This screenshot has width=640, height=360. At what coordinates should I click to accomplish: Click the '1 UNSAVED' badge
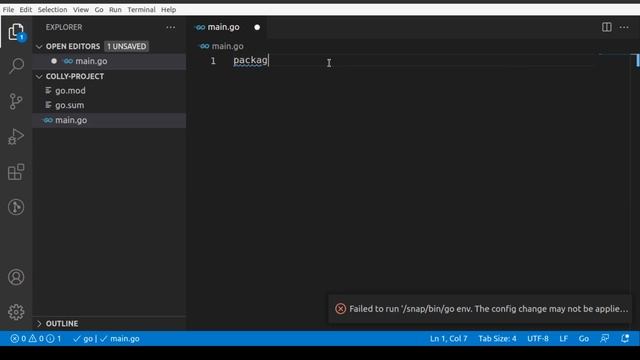point(127,47)
